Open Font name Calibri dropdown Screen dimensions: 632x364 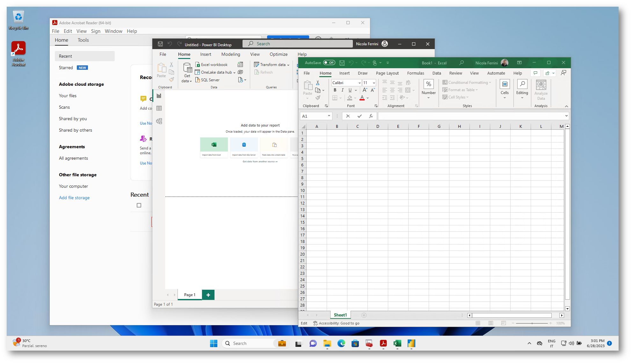[x=359, y=83]
